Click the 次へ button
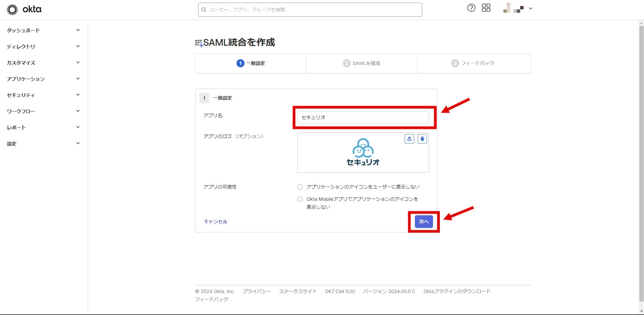Screen dimensions: 644x315 [x=424, y=221]
